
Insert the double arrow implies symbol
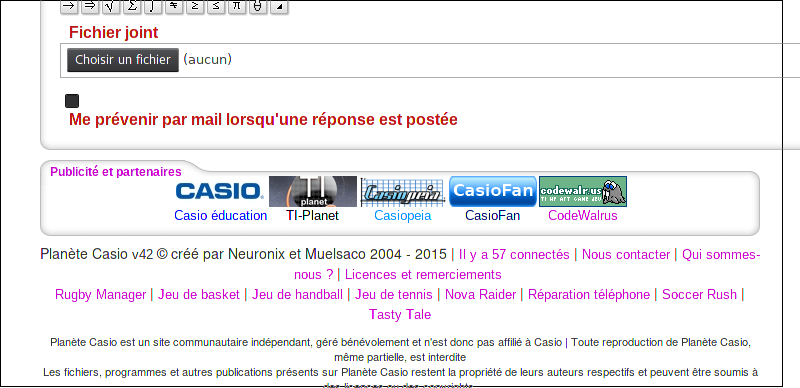click(90, 6)
